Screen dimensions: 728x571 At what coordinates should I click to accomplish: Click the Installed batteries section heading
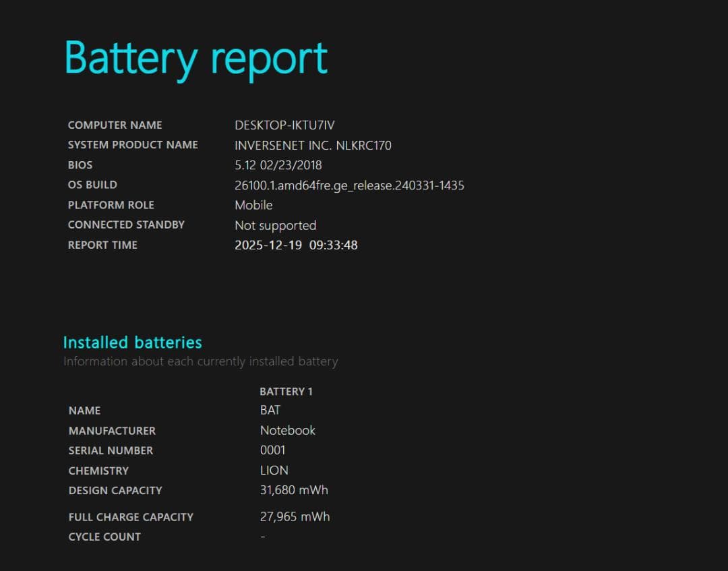[132, 342]
